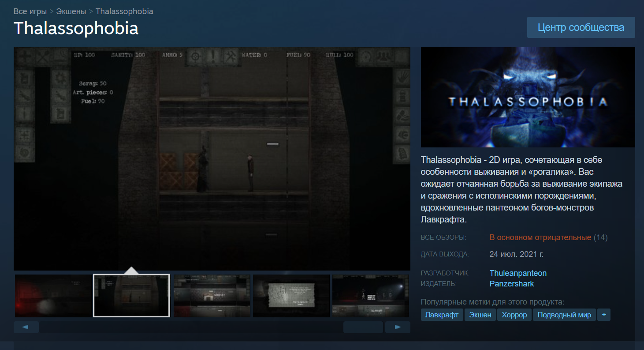This screenshot has width=644, height=350.
Task: Click the "Thalassophobia" breadcrumb link
Action: [124, 11]
